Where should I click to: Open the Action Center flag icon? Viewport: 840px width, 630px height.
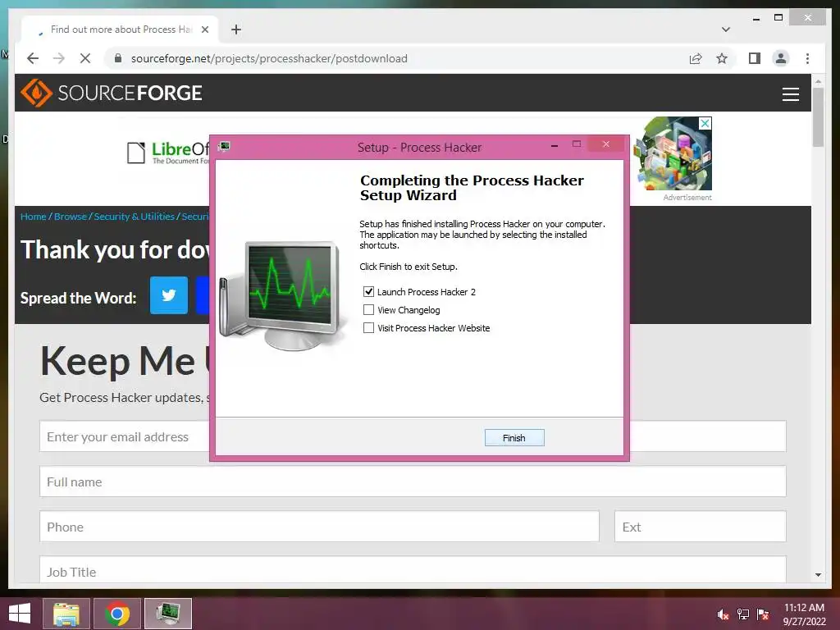[763, 614]
